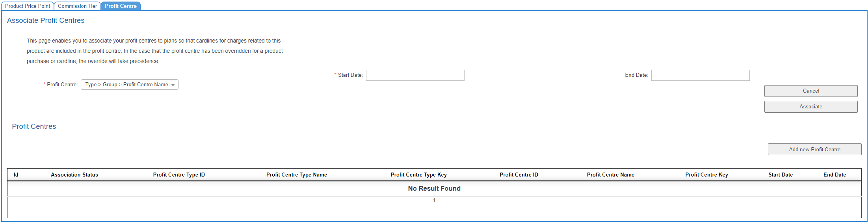Sort by Profit Centre Name column

[610, 175]
